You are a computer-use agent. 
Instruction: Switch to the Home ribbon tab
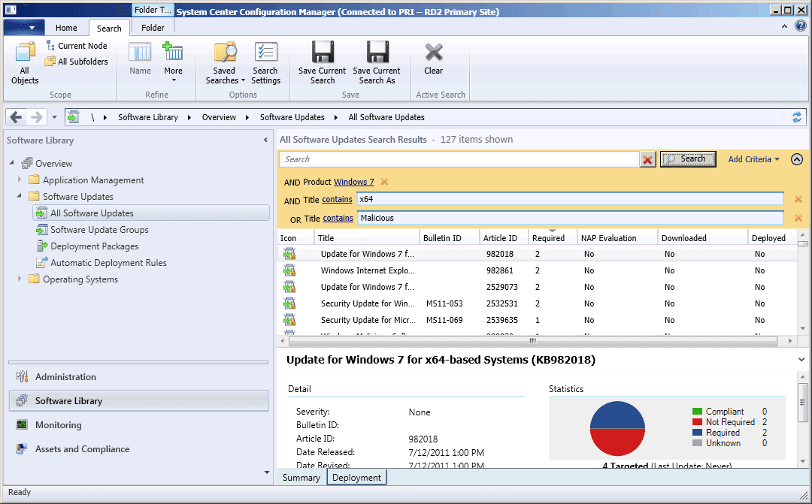pyautogui.click(x=66, y=28)
